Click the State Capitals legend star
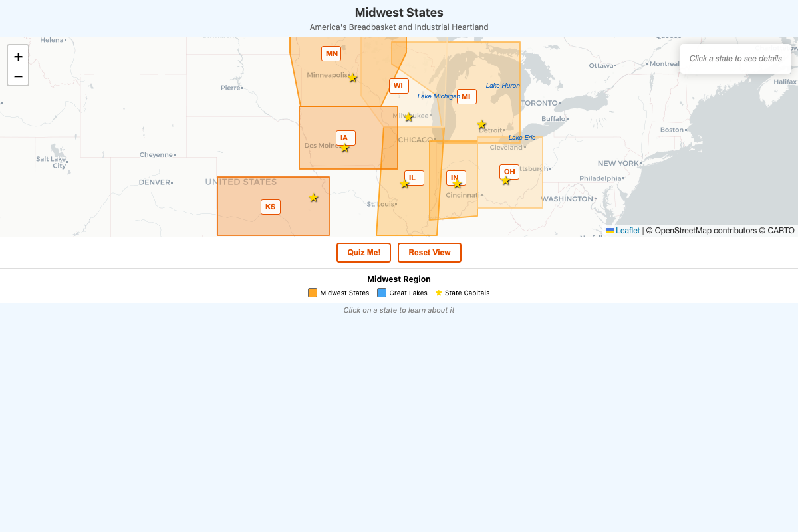Viewport: 798px width, 532px height. coord(438,293)
